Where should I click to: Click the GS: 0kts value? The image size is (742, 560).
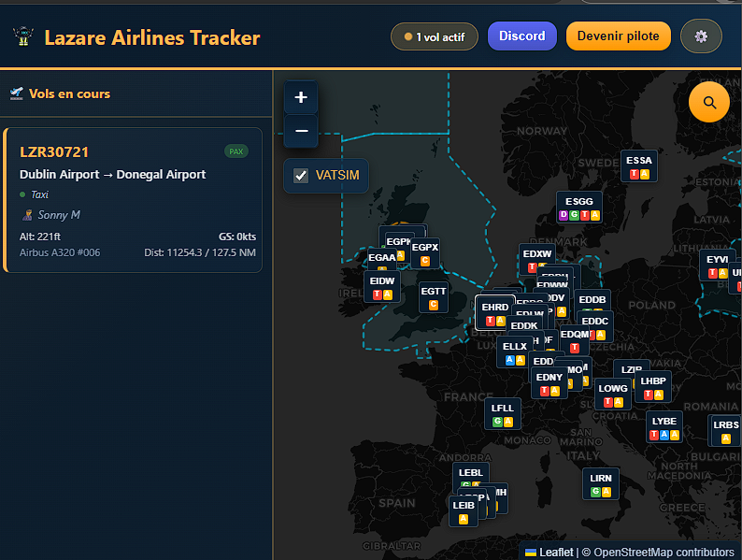click(x=237, y=237)
